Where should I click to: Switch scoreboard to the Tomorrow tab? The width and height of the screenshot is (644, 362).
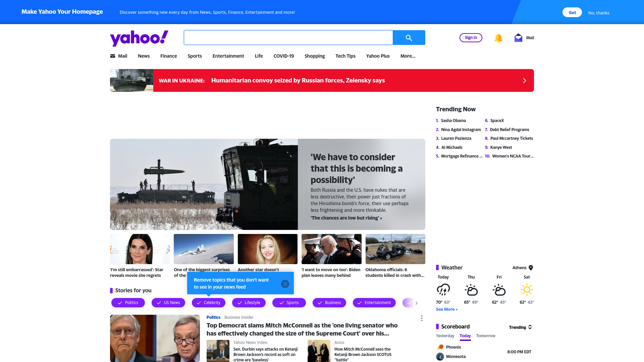[x=485, y=336]
